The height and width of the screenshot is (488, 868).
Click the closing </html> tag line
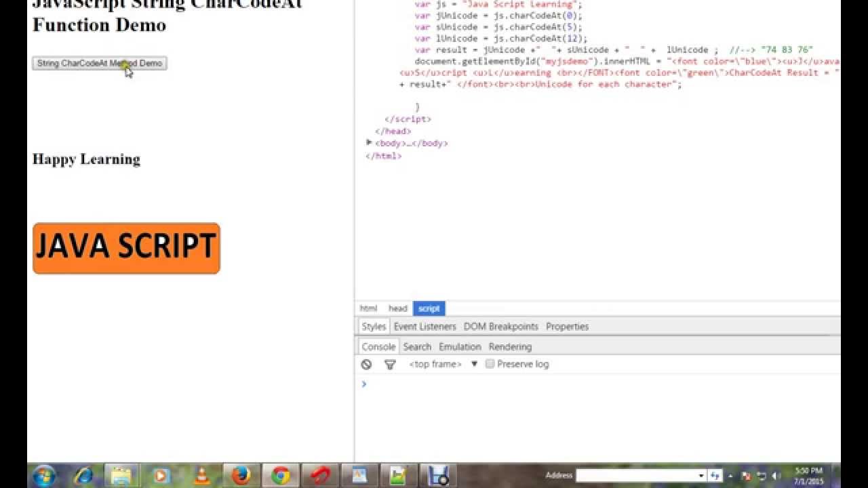[384, 156]
